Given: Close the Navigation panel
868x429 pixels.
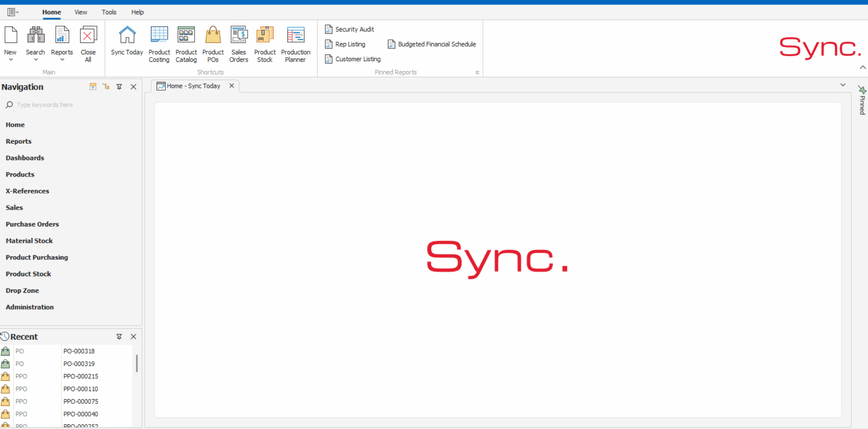Looking at the screenshot, I should pyautogui.click(x=133, y=86).
